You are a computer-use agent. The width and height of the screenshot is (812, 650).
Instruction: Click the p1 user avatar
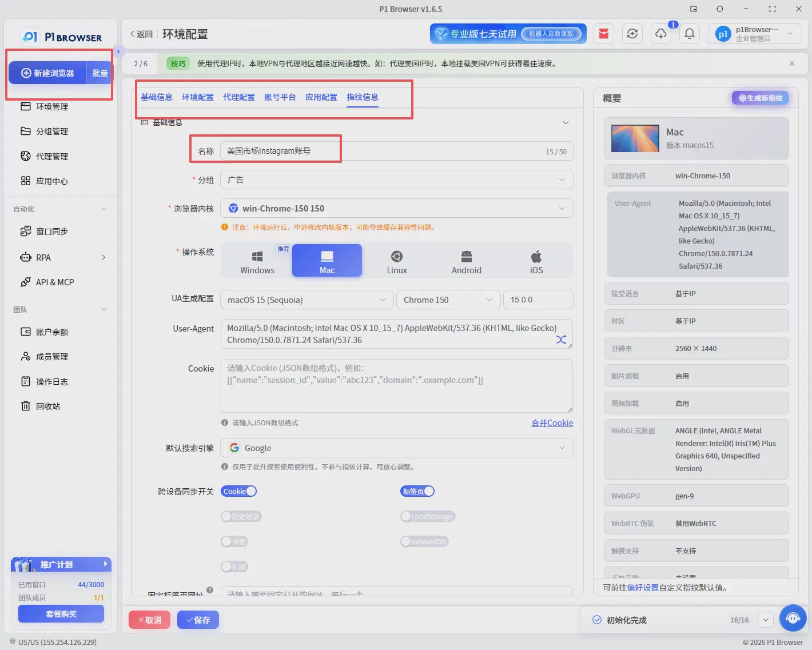pos(723,34)
